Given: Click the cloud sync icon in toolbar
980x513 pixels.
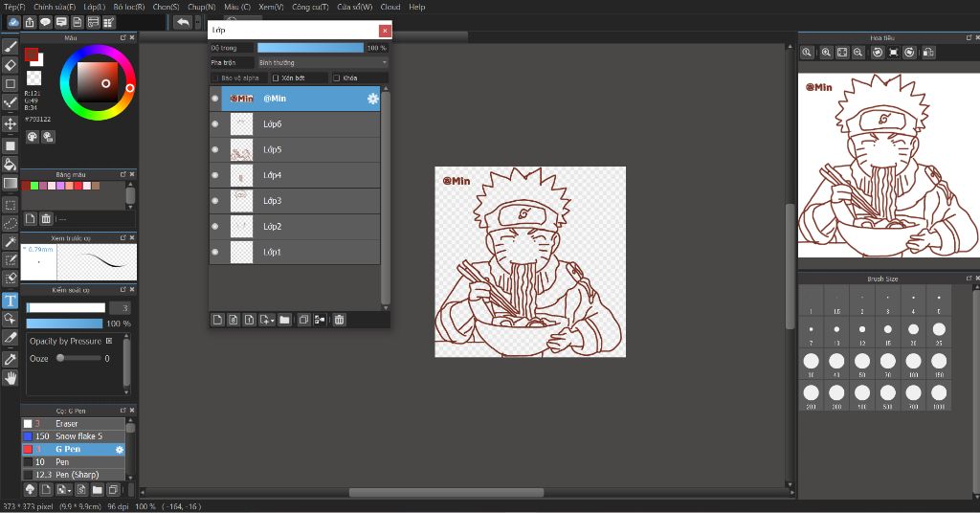Looking at the screenshot, I should 13,23.
